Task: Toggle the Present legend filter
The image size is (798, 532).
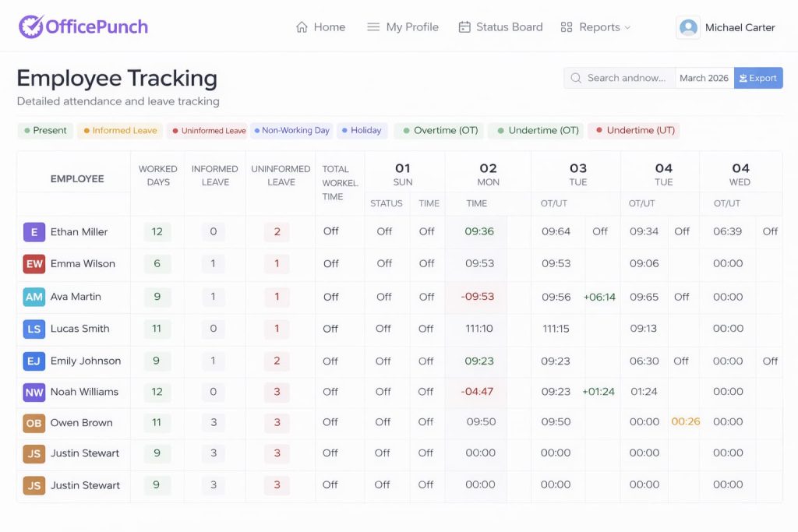Action: coord(45,131)
